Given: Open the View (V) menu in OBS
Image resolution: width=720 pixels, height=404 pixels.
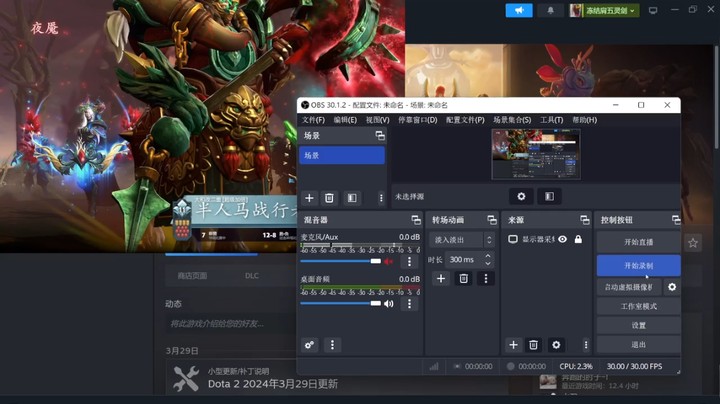Looking at the screenshot, I should point(377,120).
